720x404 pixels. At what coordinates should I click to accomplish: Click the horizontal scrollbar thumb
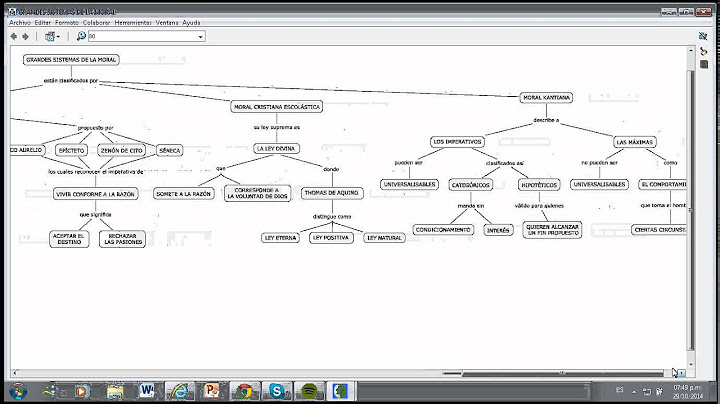click(x=562, y=373)
